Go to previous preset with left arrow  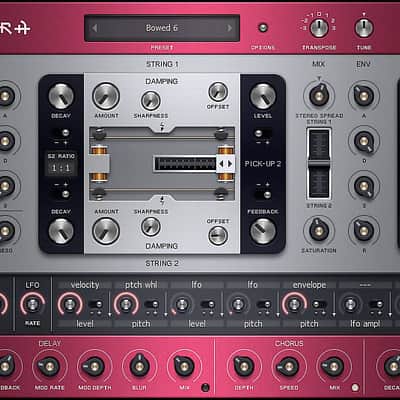pos(95,28)
